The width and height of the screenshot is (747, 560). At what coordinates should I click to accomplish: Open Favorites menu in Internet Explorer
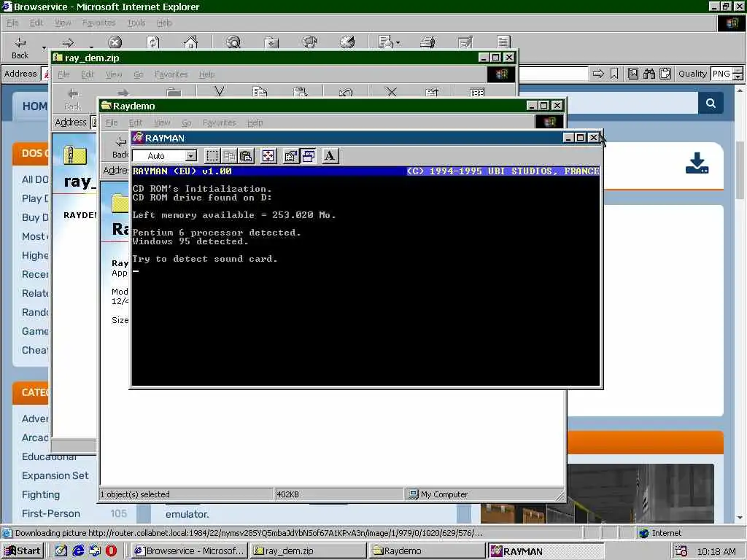98,23
